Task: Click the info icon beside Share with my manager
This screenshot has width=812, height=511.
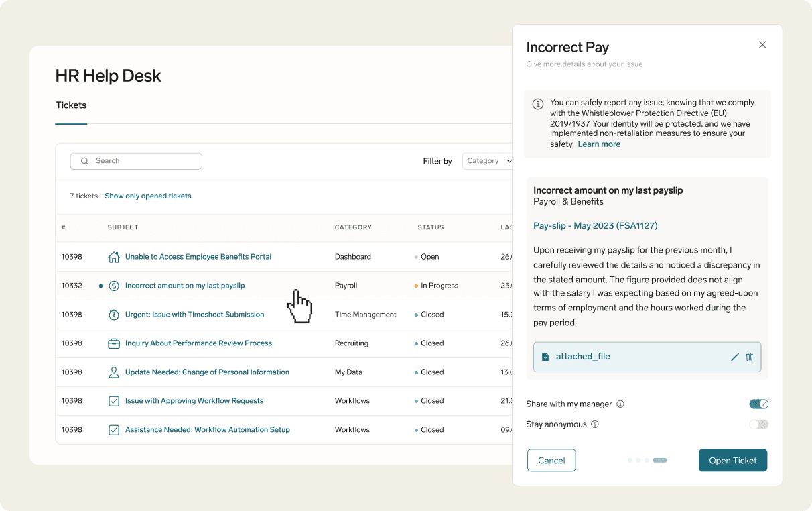Action: (x=620, y=404)
